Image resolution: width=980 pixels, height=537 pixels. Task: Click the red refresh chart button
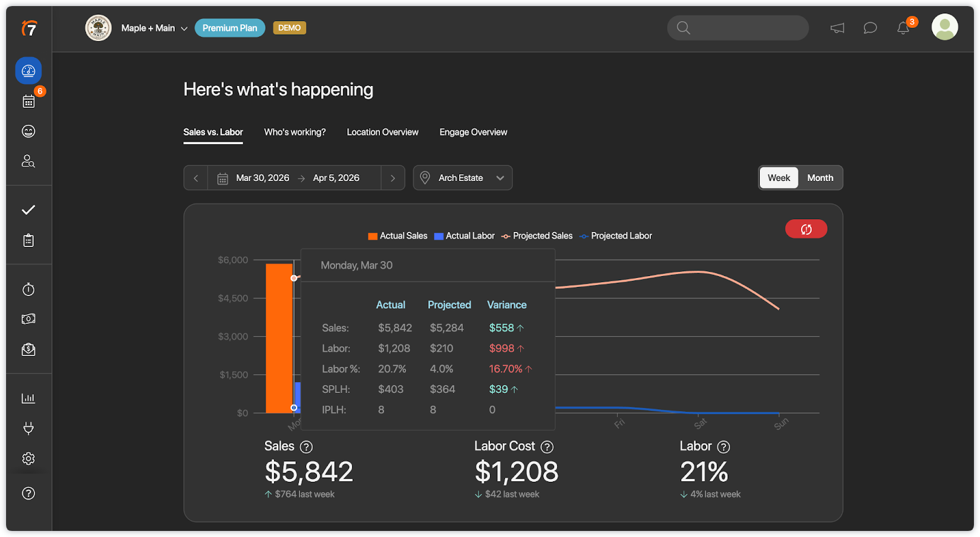(806, 229)
